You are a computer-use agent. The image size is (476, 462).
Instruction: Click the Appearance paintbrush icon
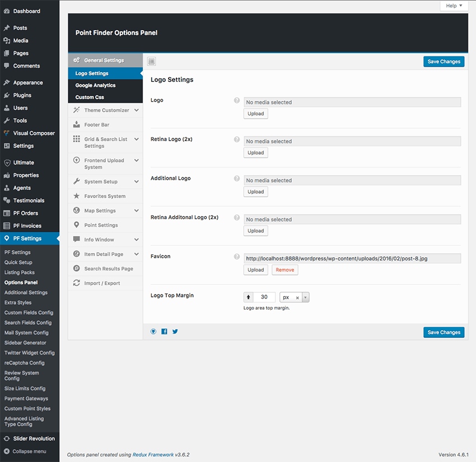coord(7,82)
